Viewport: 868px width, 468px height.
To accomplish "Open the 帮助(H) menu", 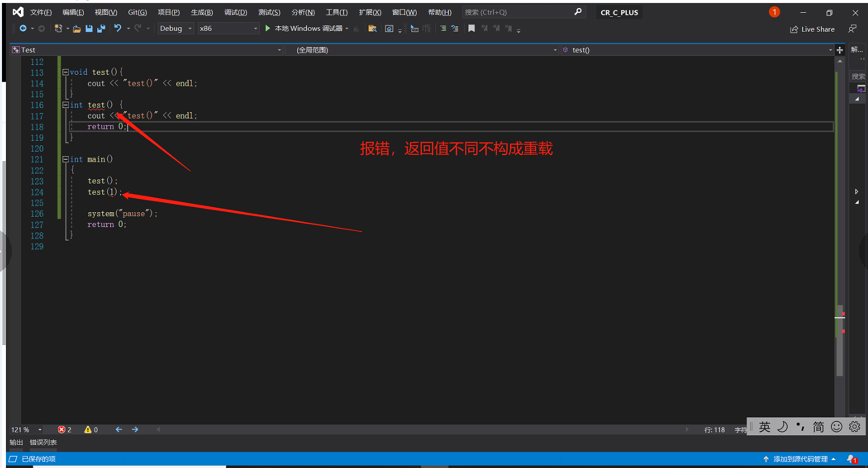I will coord(439,12).
